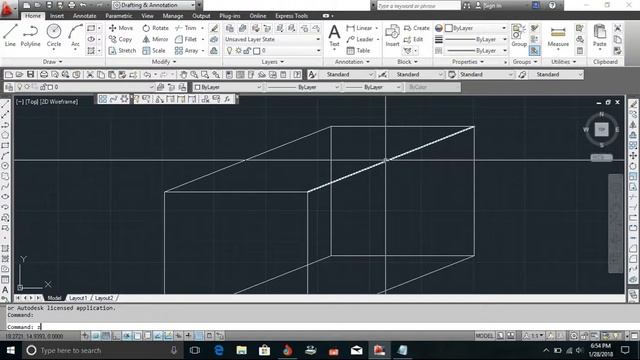Expand the Annotation panel
The width and height of the screenshot is (640, 360).
point(352,62)
